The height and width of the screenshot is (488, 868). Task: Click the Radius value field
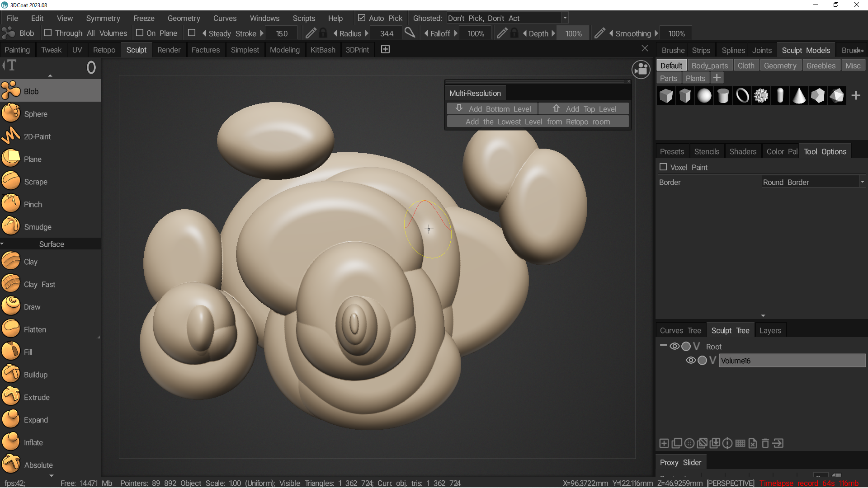[387, 33]
